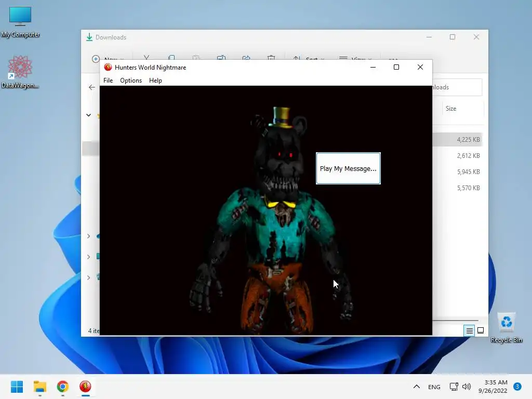The width and height of the screenshot is (532, 399).
Task: Open the Help menu in Hunters World Nightmare
Action: (155, 81)
